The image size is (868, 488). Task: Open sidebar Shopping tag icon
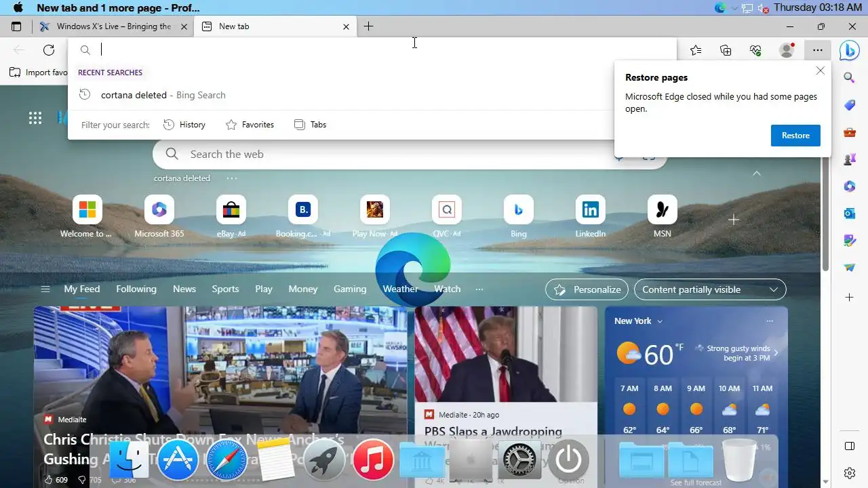point(849,105)
